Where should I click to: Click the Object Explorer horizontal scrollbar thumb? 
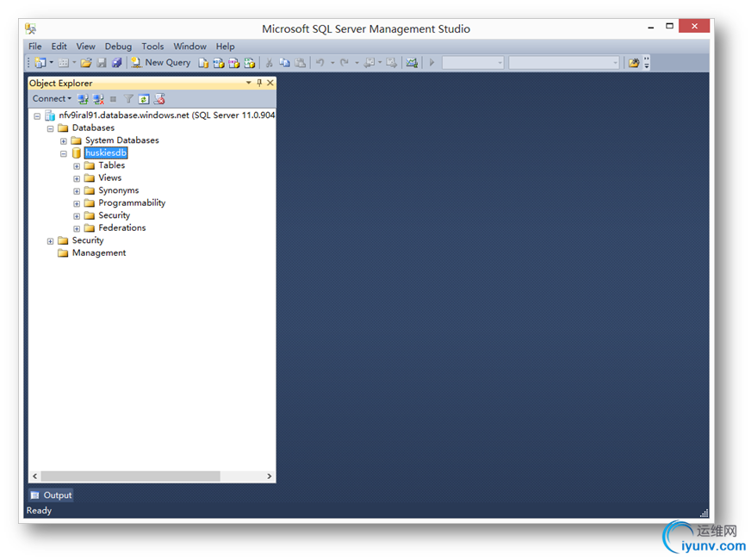(130, 476)
